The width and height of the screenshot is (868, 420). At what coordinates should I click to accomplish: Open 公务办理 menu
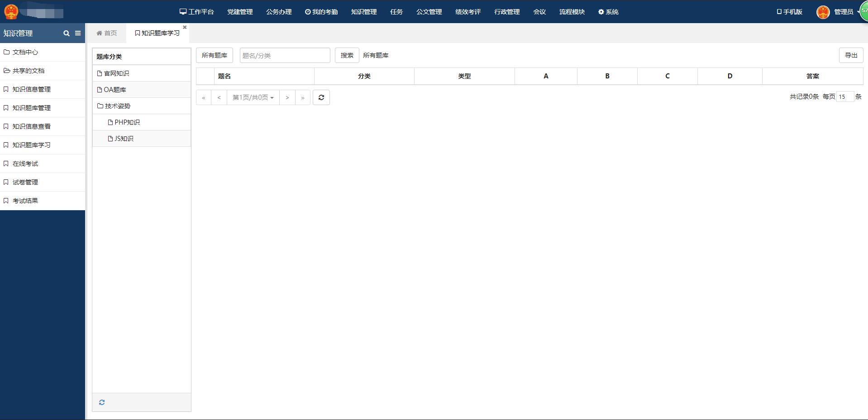(x=279, y=12)
